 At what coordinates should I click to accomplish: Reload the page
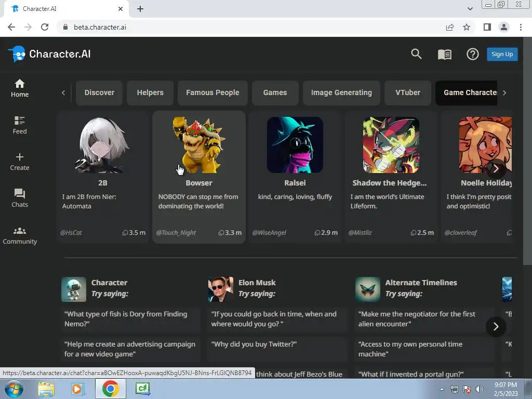coord(45,27)
